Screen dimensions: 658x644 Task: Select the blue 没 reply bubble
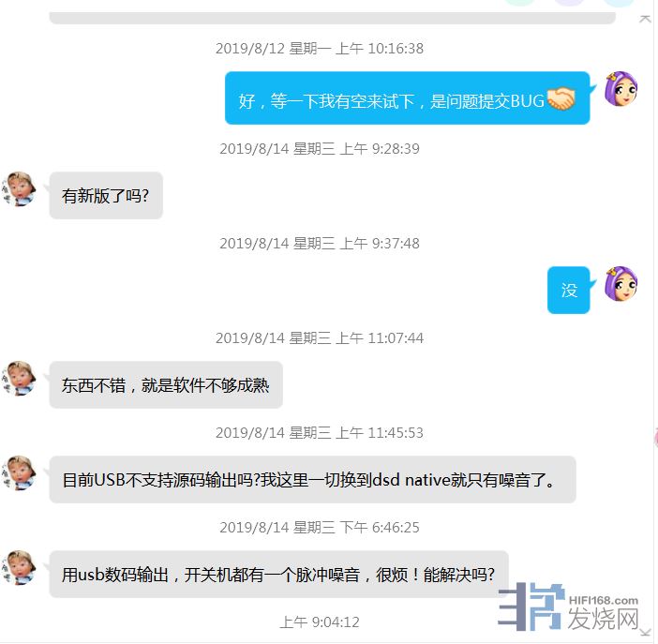click(x=569, y=290)
